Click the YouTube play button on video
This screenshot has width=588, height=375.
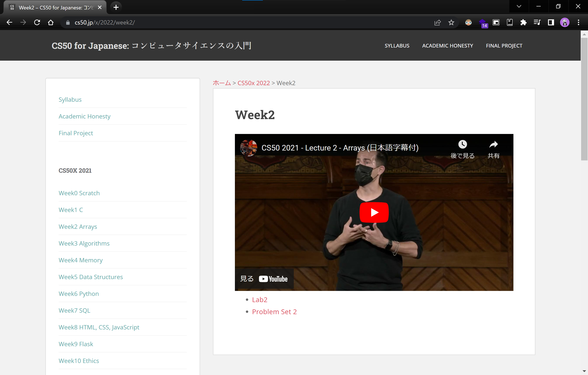point(374,212)
